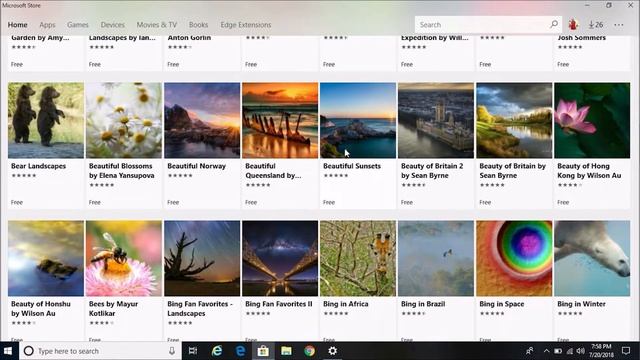Click Bees by Mayur Kotlikar title
Screen dimensions: 640x360
coord(113,309)
